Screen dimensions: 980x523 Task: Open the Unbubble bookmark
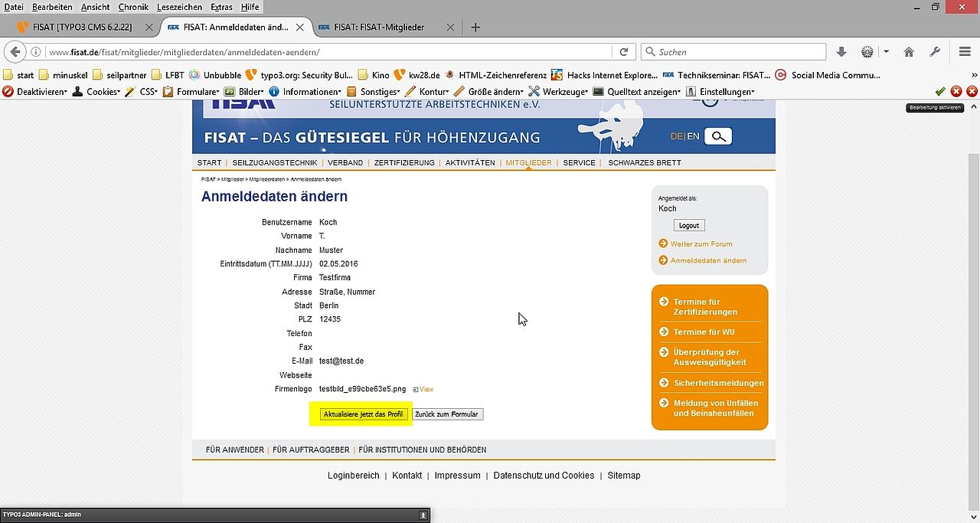coord(215,75)
